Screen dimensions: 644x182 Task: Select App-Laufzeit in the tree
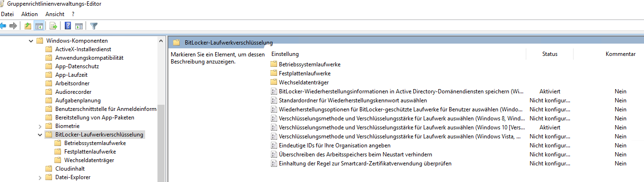click(x=71, y=75)
